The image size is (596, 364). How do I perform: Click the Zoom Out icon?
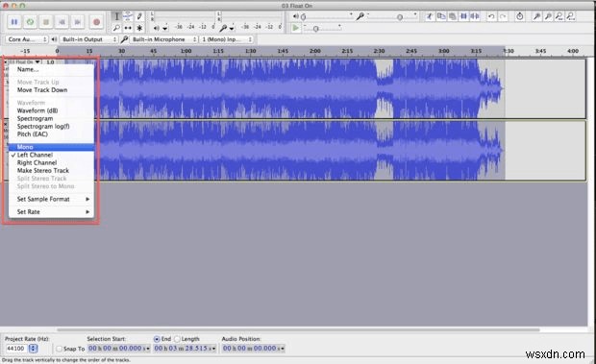tap(548, 16)
